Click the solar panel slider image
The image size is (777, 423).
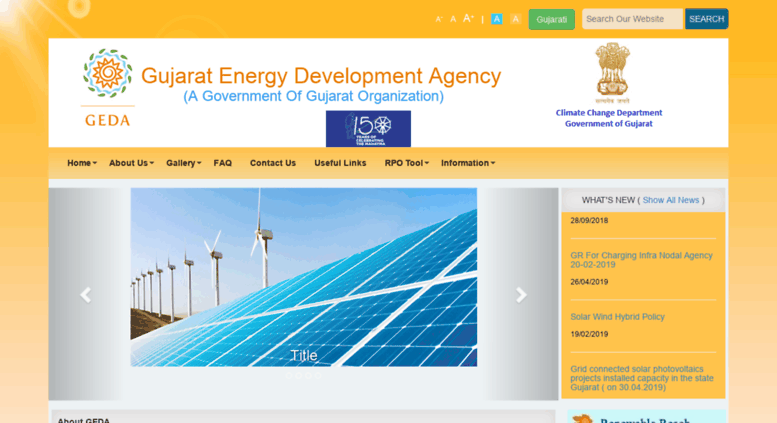click(304, 277)
